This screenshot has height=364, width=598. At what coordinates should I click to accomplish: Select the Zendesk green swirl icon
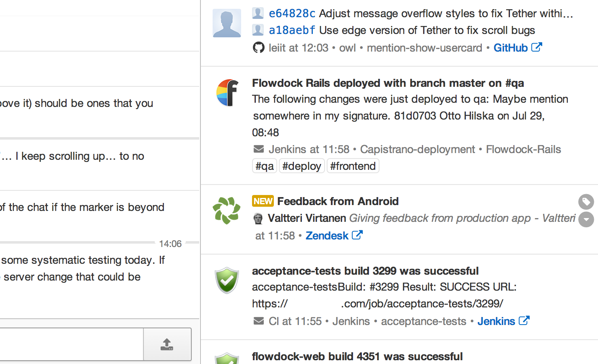[x=227, y=210]
